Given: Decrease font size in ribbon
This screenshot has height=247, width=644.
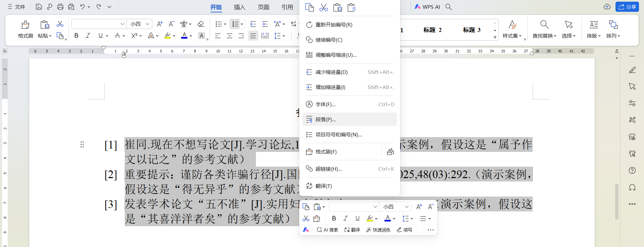Looking at the screenshot, I should click(x=171, y=24).
